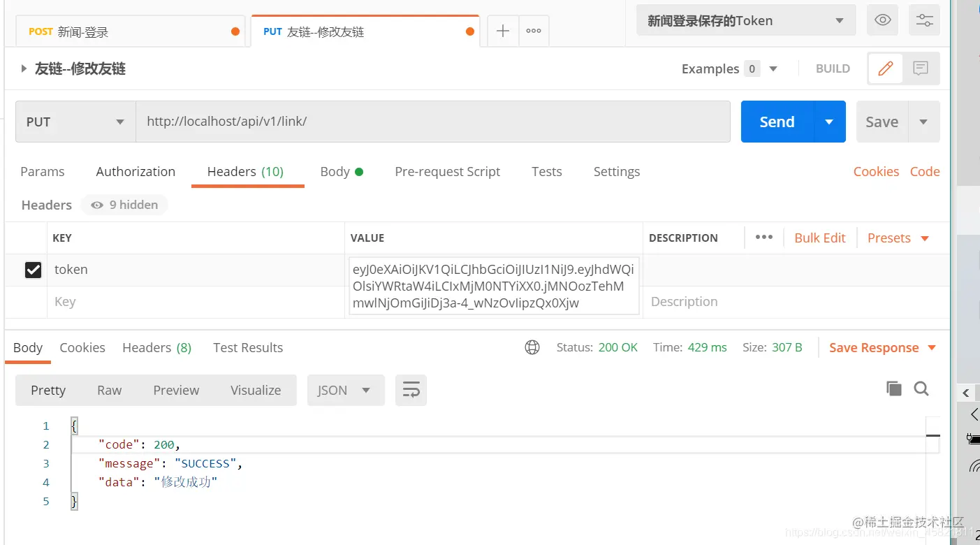This screenshot has width=980, height=545.
Task: Open the Cookies link
Action: (x=876, y=171)
